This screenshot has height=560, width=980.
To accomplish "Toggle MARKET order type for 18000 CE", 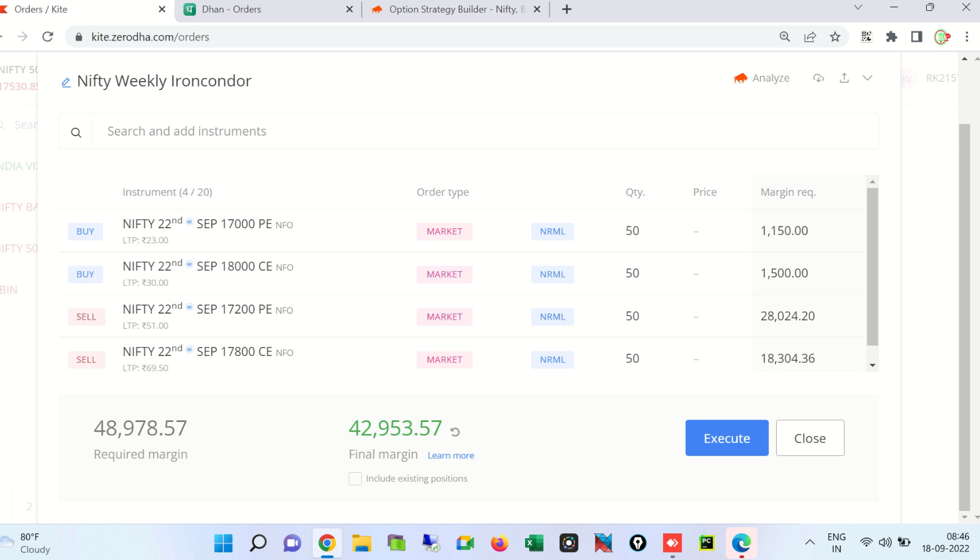I will click(445, 274).
